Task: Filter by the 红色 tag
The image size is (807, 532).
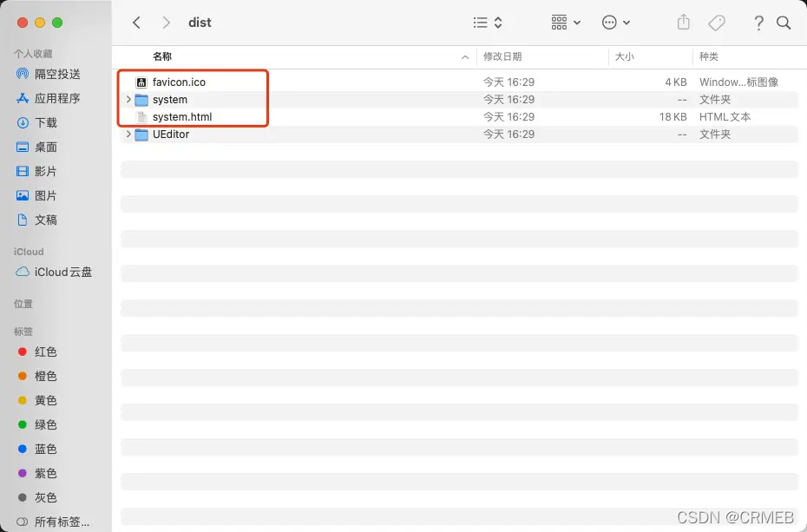Action: 37,352
